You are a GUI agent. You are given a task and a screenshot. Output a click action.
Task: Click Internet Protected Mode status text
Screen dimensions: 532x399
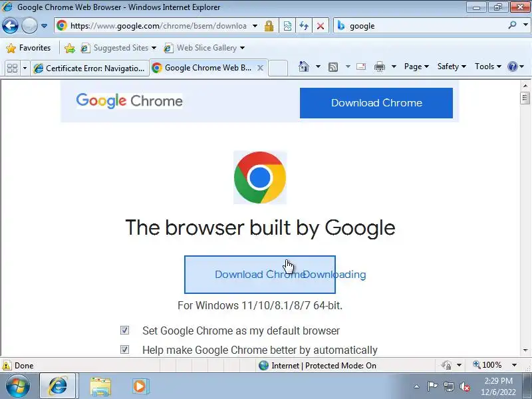pos(324,365)
